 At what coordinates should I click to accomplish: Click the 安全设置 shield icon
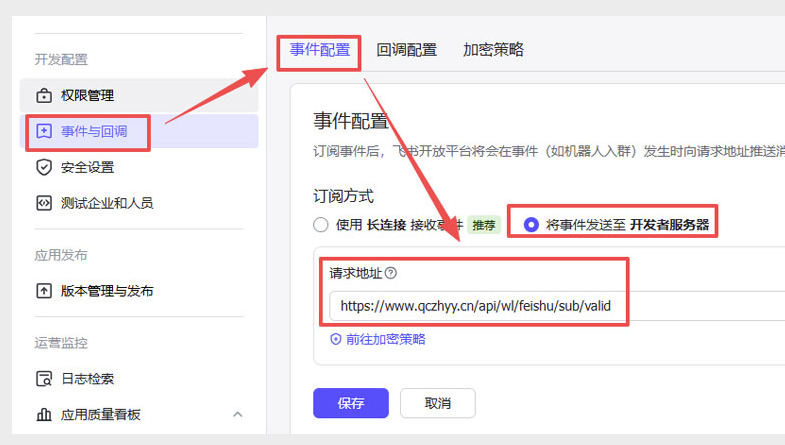coord(44,167)
